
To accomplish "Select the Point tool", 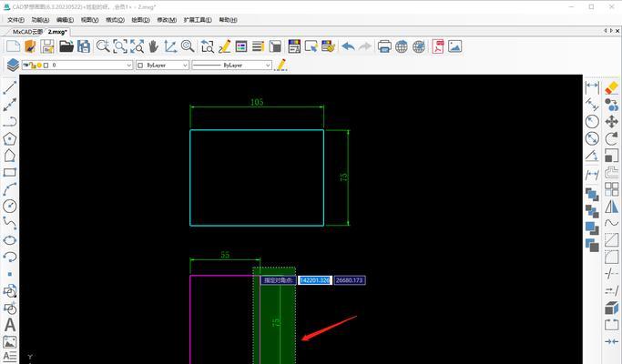I will pos(10,274).
